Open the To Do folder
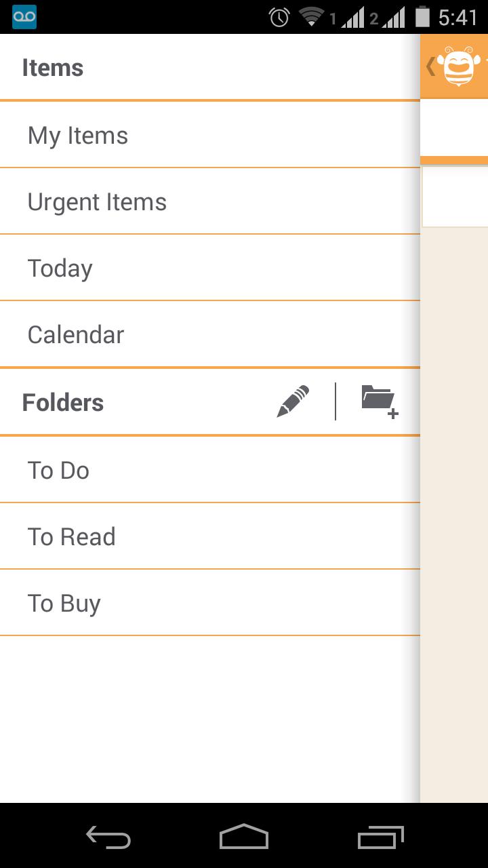 point(58,471)
